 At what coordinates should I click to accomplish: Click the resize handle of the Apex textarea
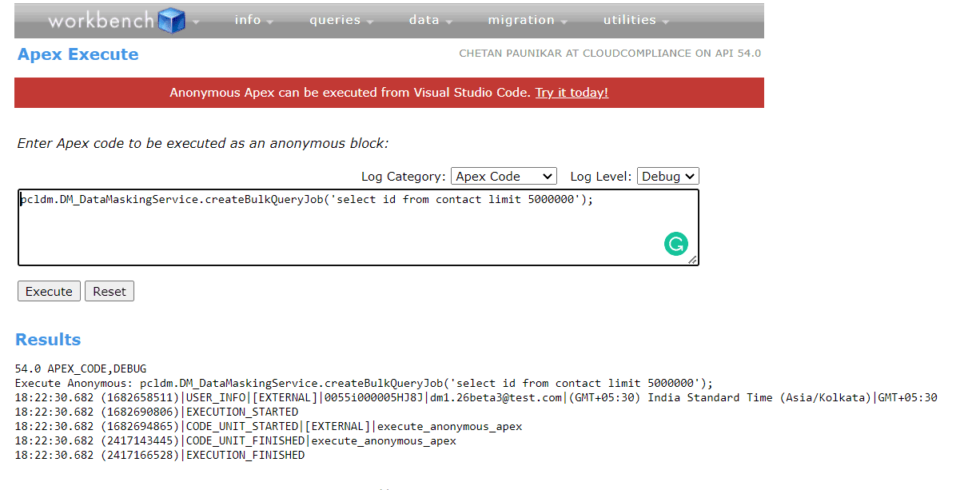click(x=692, y=259)
